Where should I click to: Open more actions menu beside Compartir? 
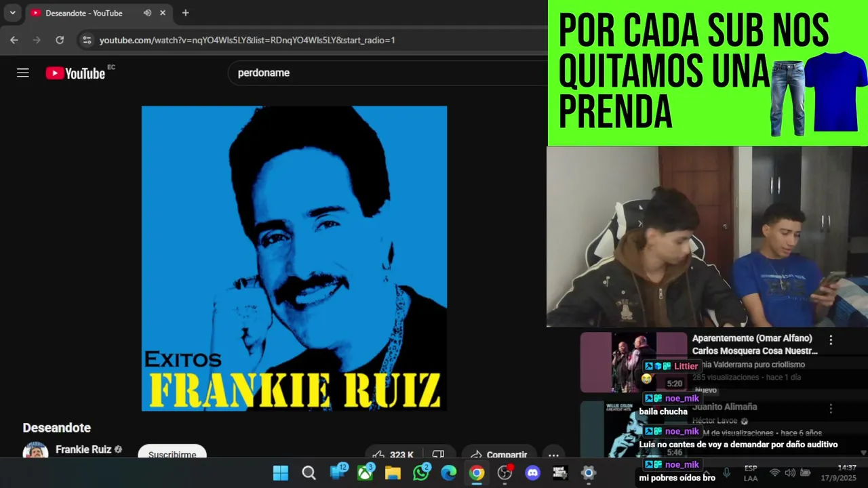pos(553,454)
